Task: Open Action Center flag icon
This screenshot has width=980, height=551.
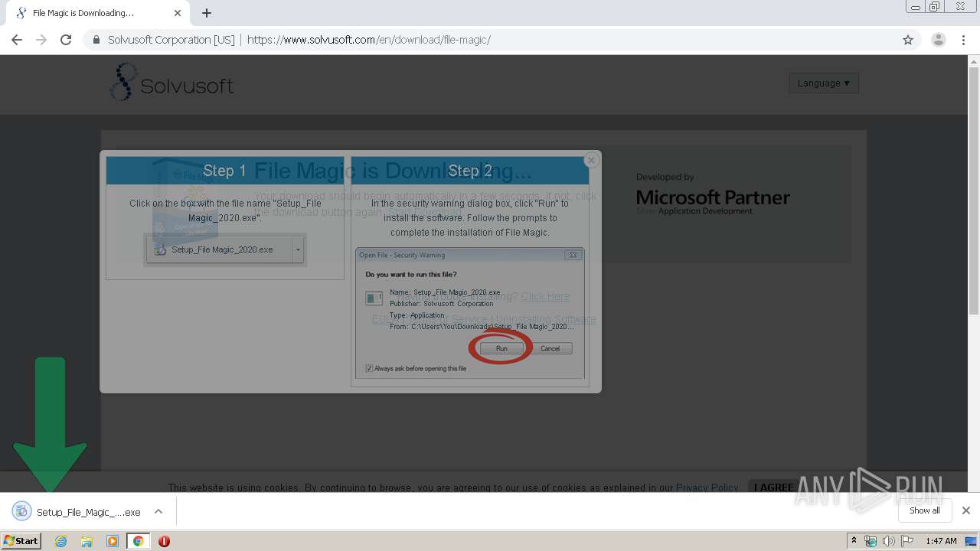Action: point(907,541)
